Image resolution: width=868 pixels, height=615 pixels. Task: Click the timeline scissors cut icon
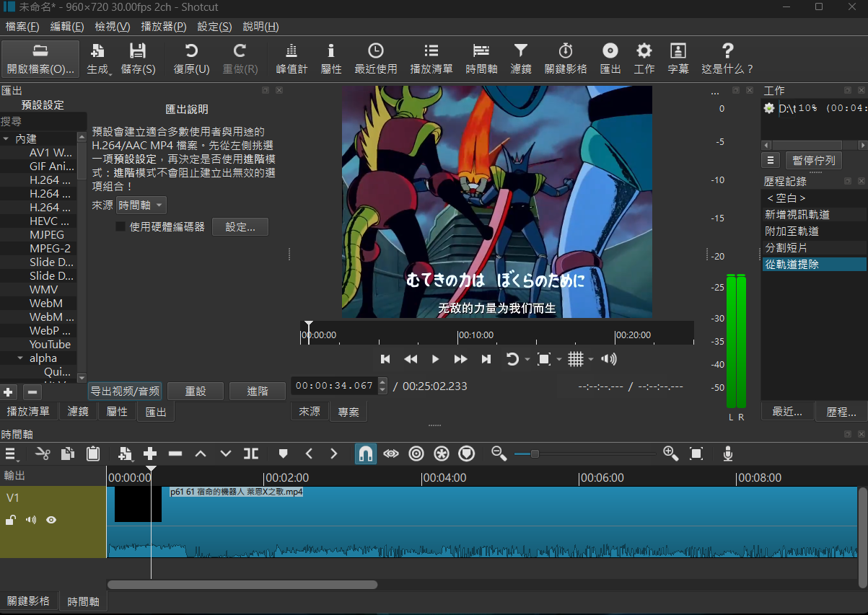[x=43, y=453]
